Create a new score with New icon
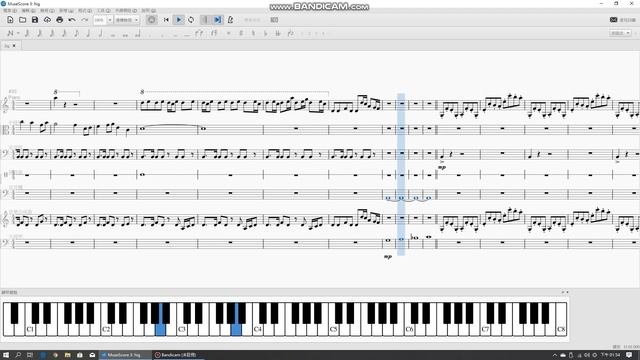Screen dimensions: 640x360 10,20
